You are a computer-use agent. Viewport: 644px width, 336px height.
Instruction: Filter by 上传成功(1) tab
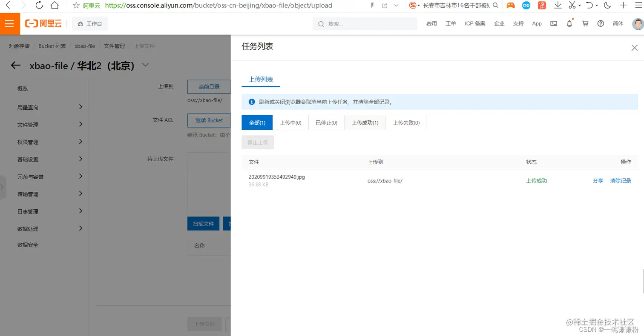[365, 122]
